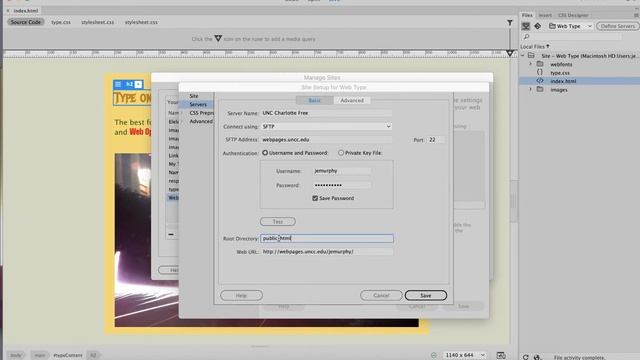Viewport: 640px width, 360px height.
Task: Select Advanced category in Site Setup sidebar
Action: [x=201, y=121]
